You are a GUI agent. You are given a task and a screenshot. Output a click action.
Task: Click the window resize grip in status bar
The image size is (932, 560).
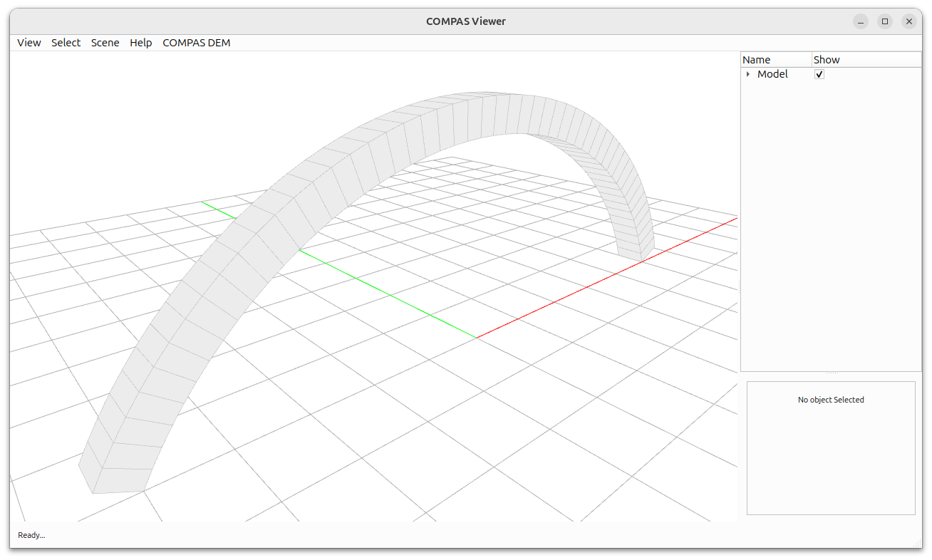917,544
